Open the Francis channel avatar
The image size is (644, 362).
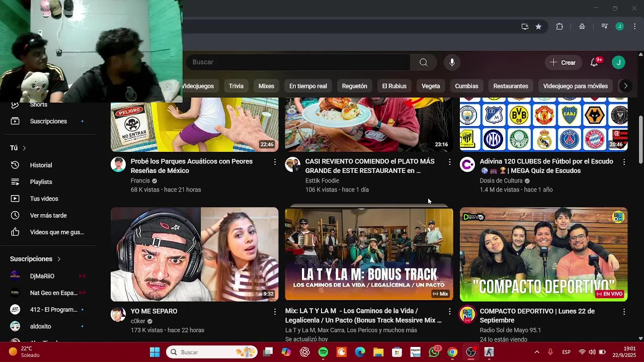(x=118, y=165)
